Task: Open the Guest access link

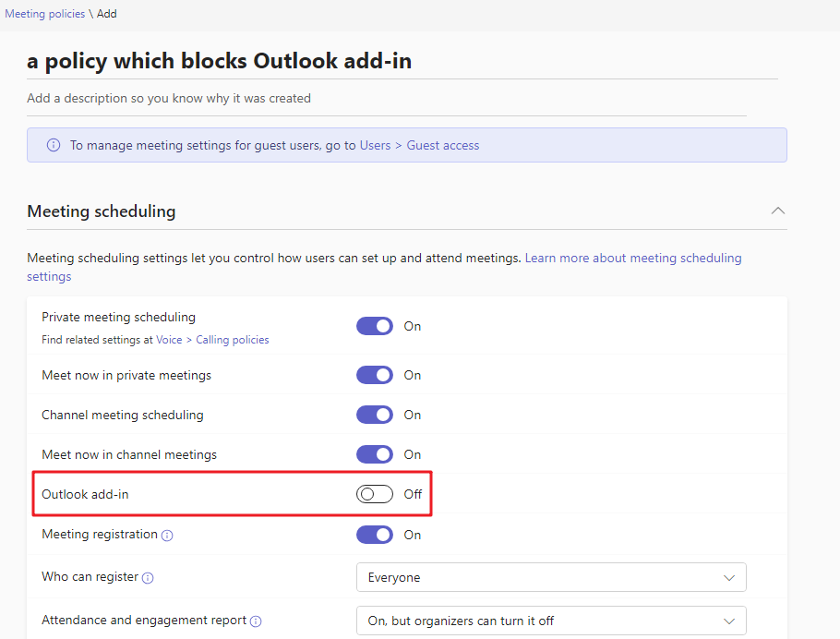Action: click(x=443, y=145)
